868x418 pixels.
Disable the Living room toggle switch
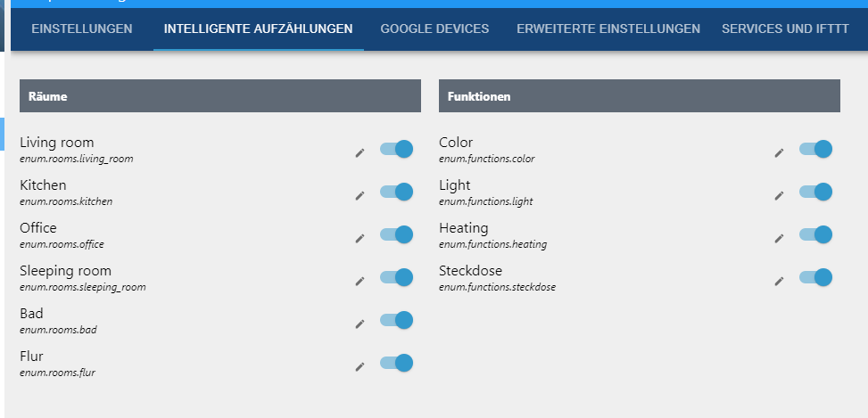click(396, 149)
